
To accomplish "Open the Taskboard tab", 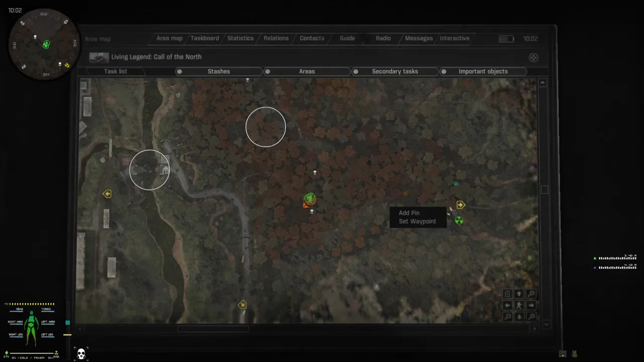I will [205, 38].
